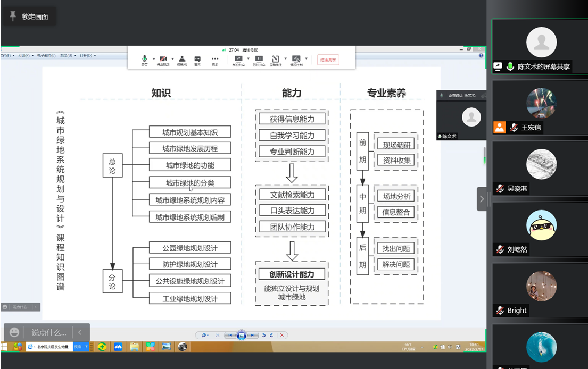
Task: Expand annotation options dropdown arrow
Action: [285, 58]
